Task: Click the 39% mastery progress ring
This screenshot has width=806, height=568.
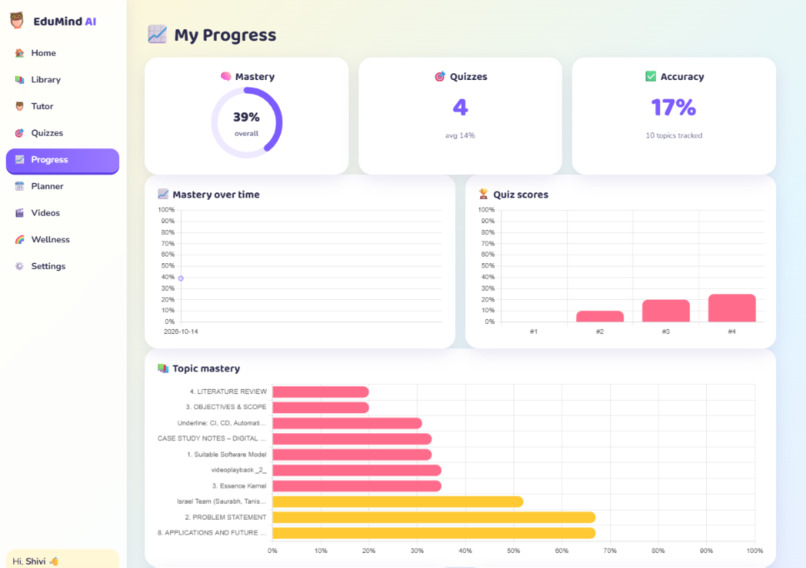Action: pyautogui.click(x=247, y=122)
